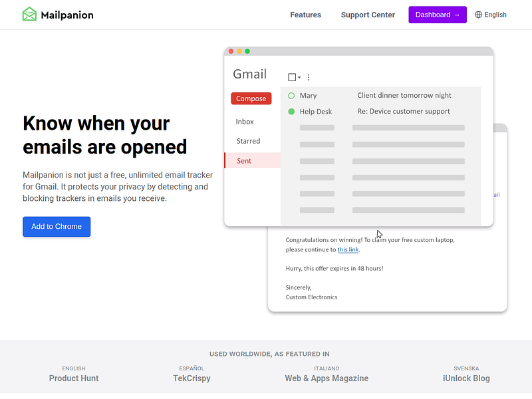This screenshot has height=399, width=532.
Task: Click the yellow minimize dot on mockup window
Action: point(239,51)
